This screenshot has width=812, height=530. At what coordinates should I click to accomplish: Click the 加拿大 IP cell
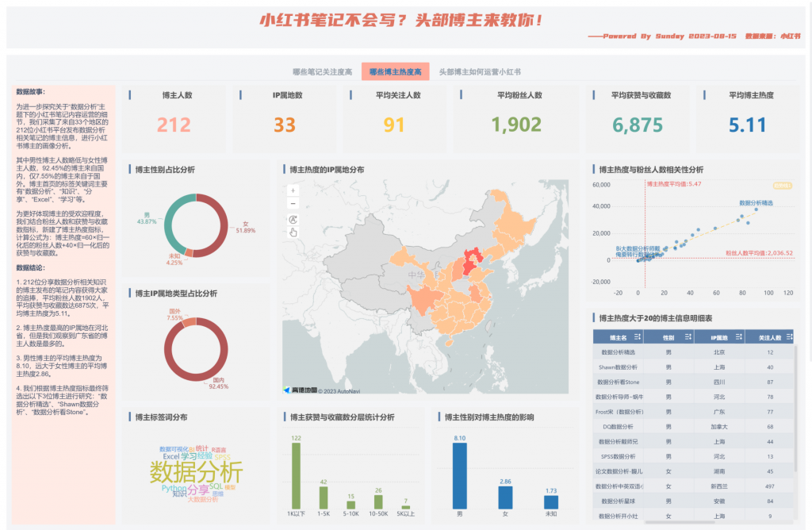[x=718, y=427]
